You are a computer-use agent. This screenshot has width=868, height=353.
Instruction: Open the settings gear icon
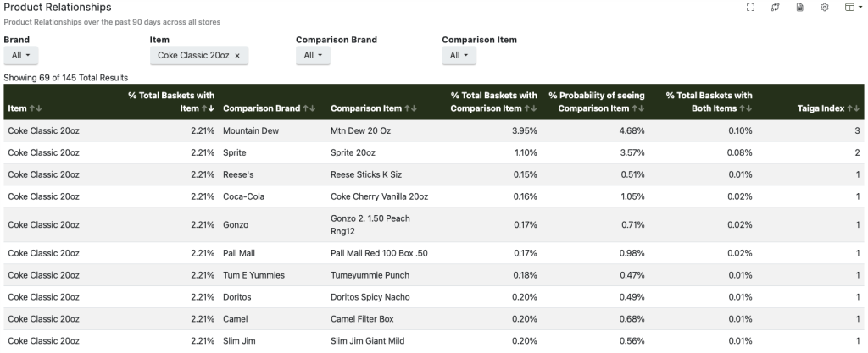[x=824, y=7]
